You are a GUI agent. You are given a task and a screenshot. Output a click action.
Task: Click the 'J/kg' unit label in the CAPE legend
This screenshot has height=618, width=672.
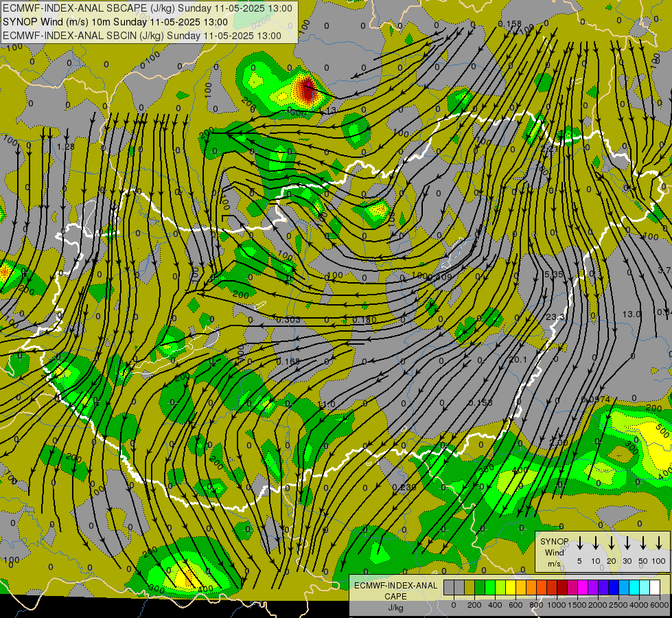click(x=395, y=608)
